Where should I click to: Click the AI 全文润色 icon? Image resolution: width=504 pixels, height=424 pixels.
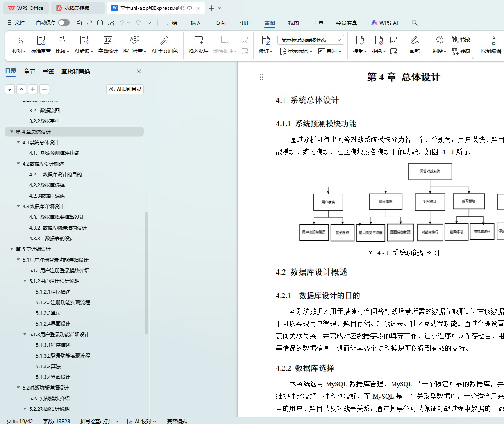164,41
